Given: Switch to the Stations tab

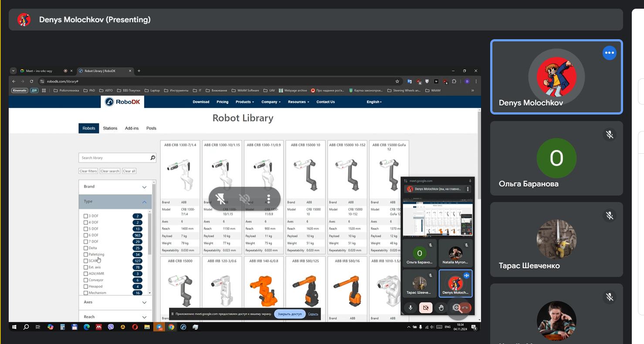Looking at the screenshot, I should [110, 128].
